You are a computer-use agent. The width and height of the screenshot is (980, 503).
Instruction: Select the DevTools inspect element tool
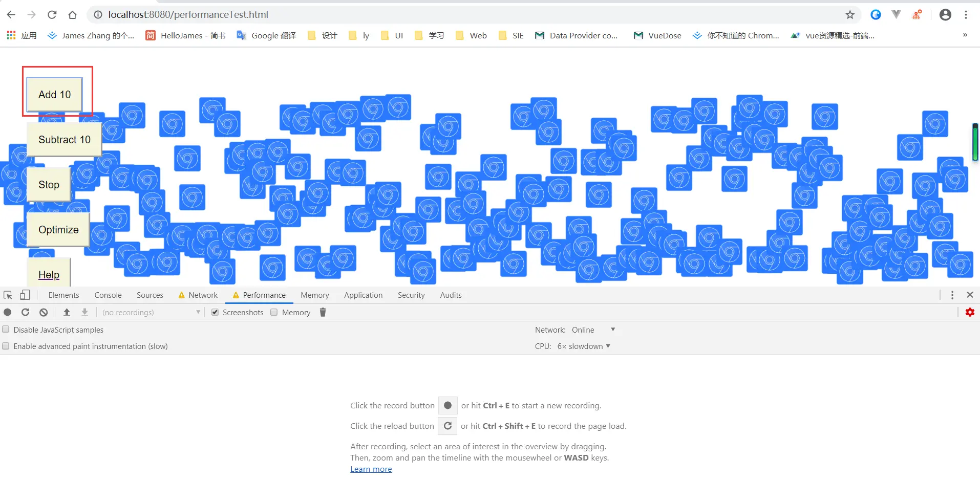[x=8, y=295]
